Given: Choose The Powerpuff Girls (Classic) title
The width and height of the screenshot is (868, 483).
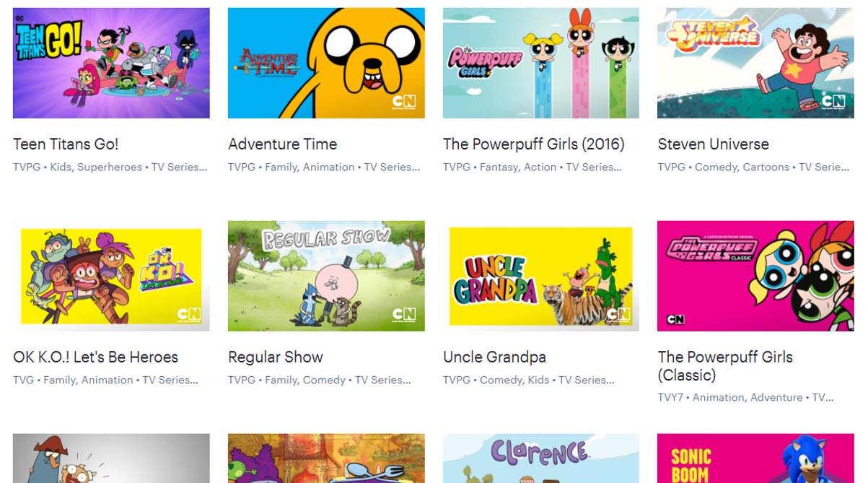Looking at the screenshot, I should point(725,365).
